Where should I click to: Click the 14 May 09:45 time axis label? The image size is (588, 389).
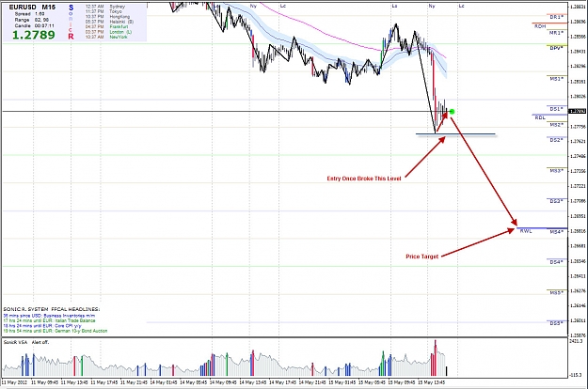pos(223,382)
